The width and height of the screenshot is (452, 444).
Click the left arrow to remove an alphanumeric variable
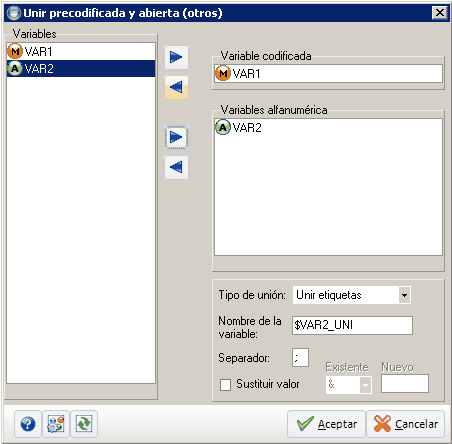[176, 167]
